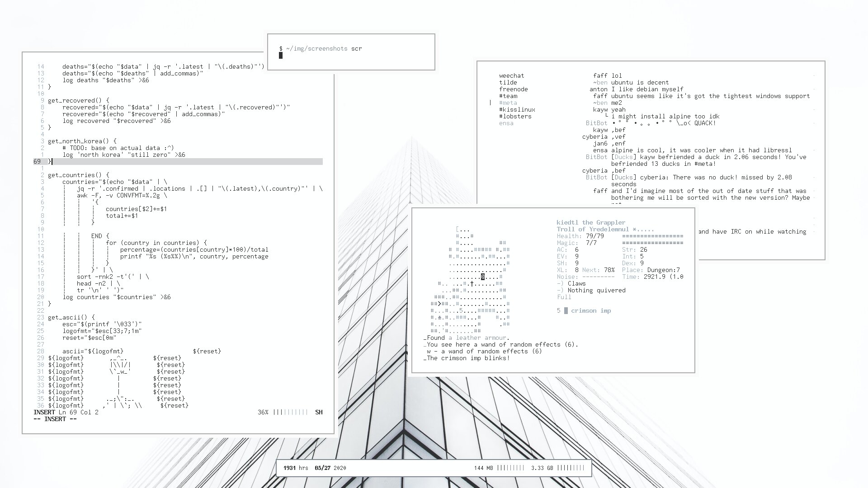The width and height of the screenshot is (868, 488).
Task: Click the tilde server entry
Action: [x=508, y=82]
